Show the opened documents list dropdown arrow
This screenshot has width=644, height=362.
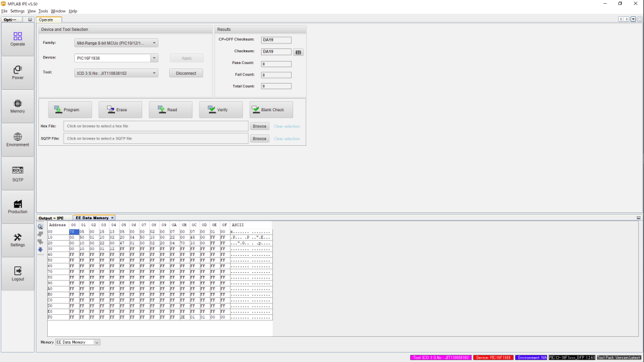[x=633, y=19]
